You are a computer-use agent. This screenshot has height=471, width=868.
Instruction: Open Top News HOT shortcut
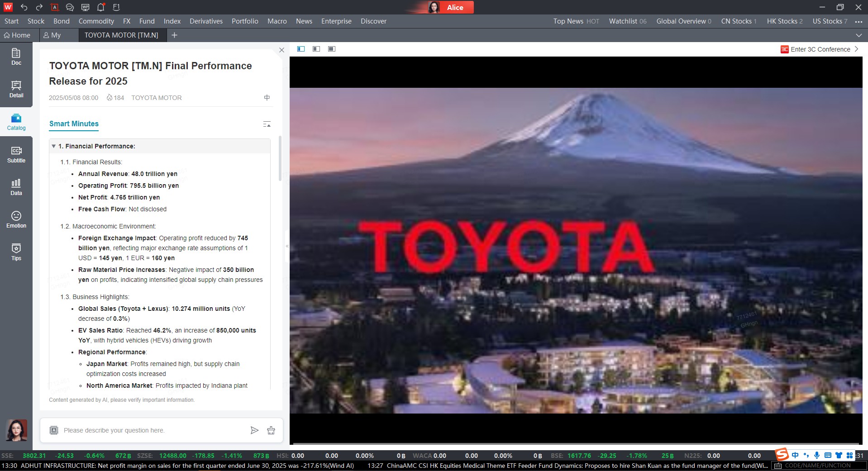[576, 21]
